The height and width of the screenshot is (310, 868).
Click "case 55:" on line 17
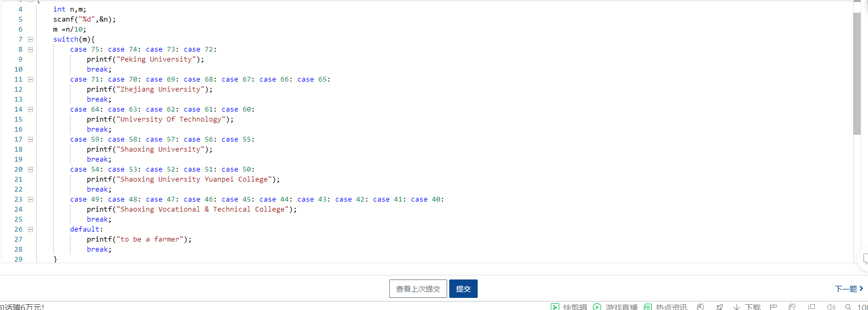(238, 139)
